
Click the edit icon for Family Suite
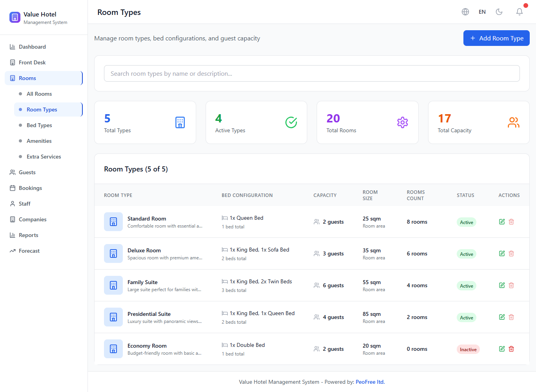[501, 285]
